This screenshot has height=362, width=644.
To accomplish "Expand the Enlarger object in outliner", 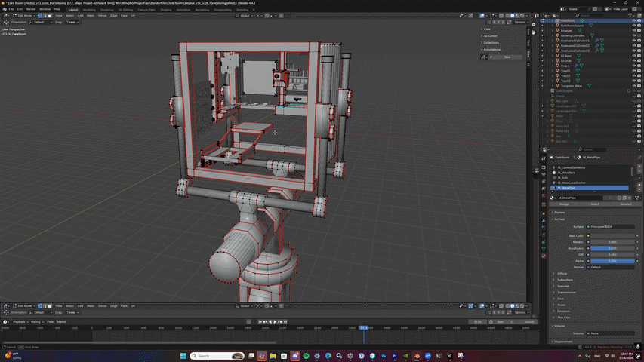I will coord(553,30).
